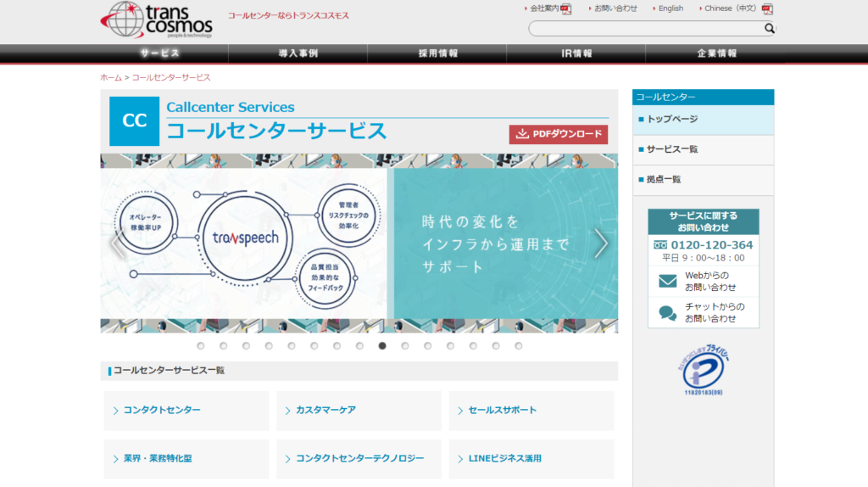Select the currently active dark carousel dot
Image resolution: width=868 pixels, height=487 pixels.
(382, 345)
